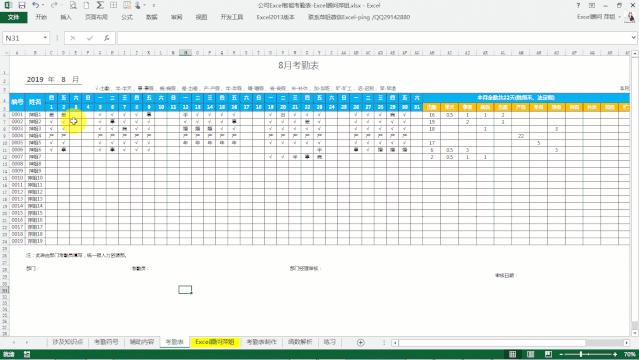Click the user account avatar picture
The width and height of the screenshot is (639, 360).
pos(630,17)
